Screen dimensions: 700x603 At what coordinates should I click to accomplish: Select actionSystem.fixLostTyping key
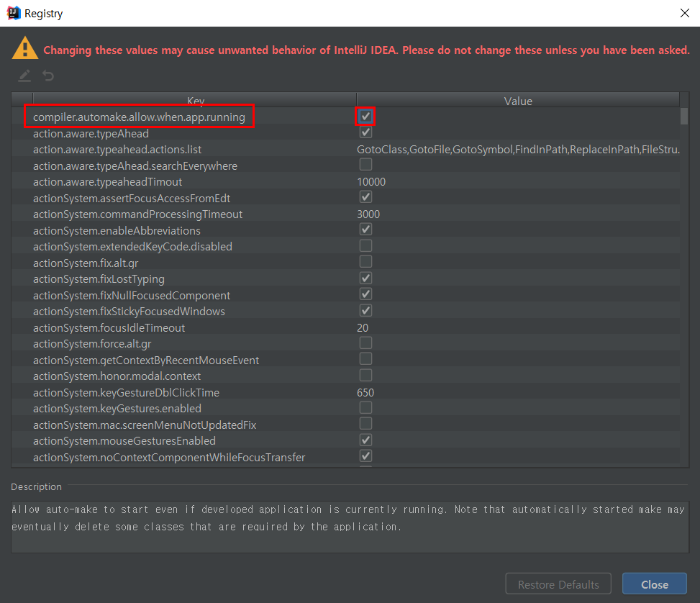click(x=99, y=279)
